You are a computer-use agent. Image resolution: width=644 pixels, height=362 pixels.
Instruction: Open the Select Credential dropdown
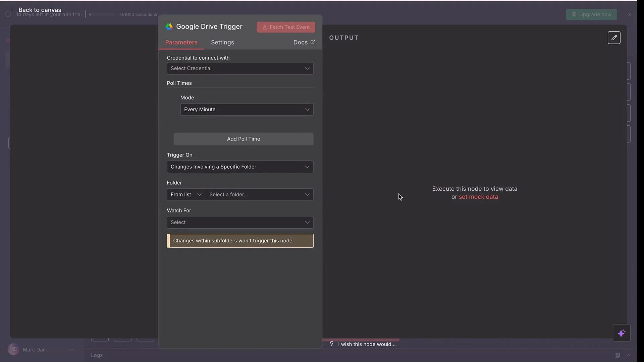click(x=240, y=68)
